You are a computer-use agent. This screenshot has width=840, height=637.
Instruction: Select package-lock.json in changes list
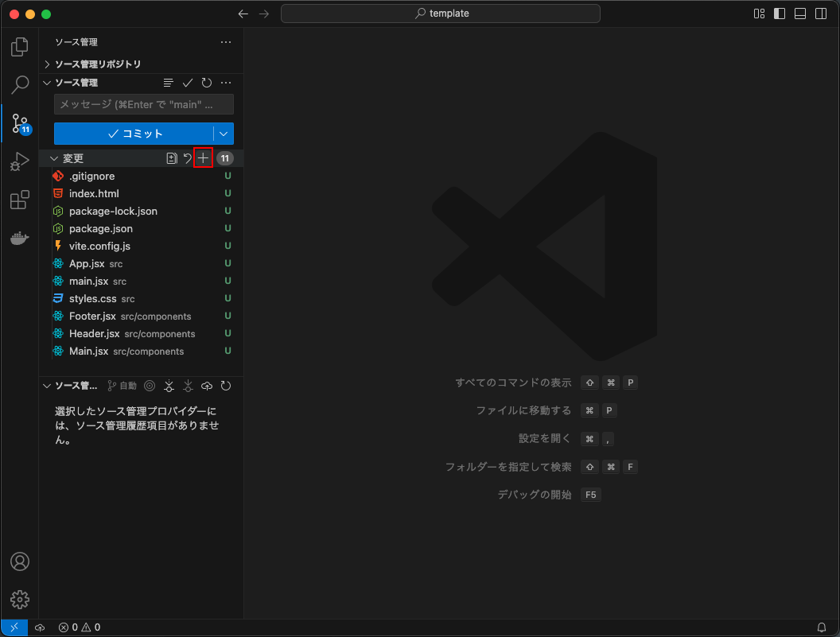tap(142, 211)
